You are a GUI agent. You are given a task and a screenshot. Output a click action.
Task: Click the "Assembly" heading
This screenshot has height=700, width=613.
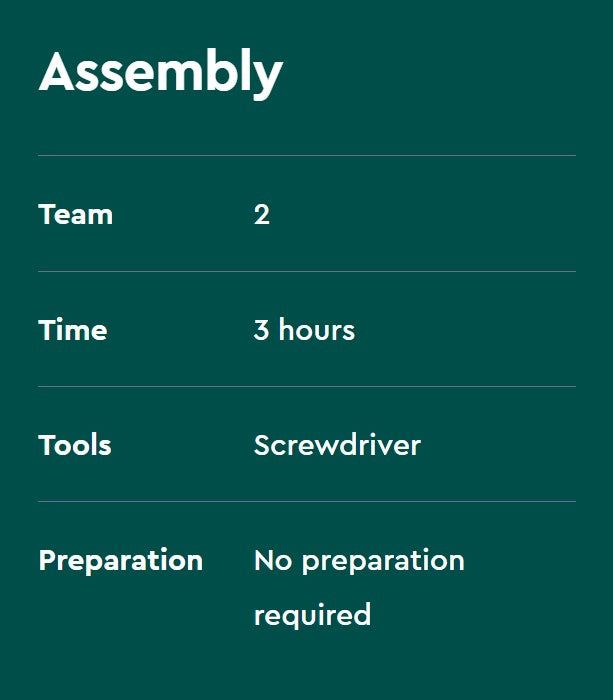160,72
